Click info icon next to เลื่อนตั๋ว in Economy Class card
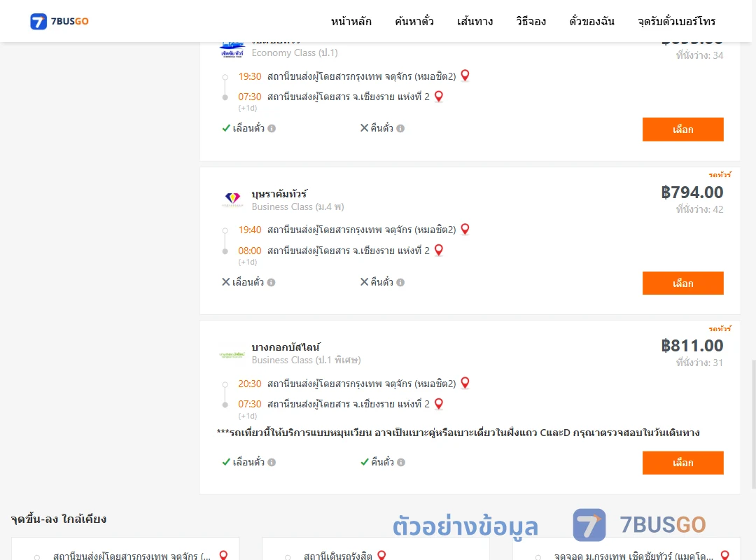The height and width of the screenshot is (560, 756). pos(272,128)
